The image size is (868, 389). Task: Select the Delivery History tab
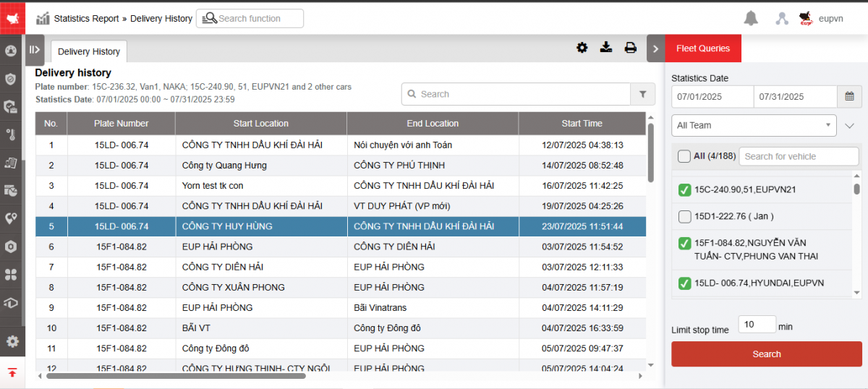[x=89, y=51]
